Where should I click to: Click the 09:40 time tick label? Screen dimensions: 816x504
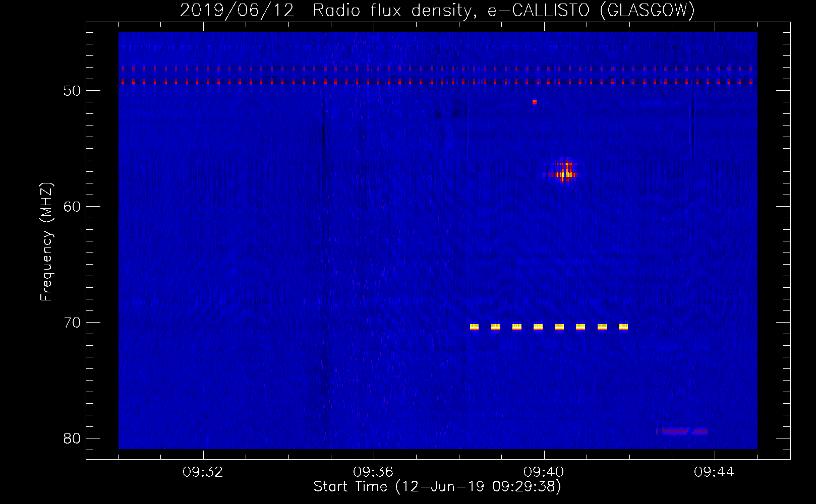pos(544,472)
